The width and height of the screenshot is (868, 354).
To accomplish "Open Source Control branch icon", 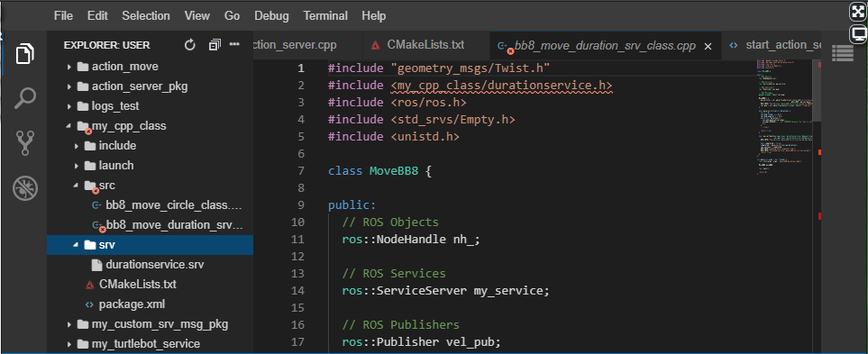I will (x=25, y=142).
